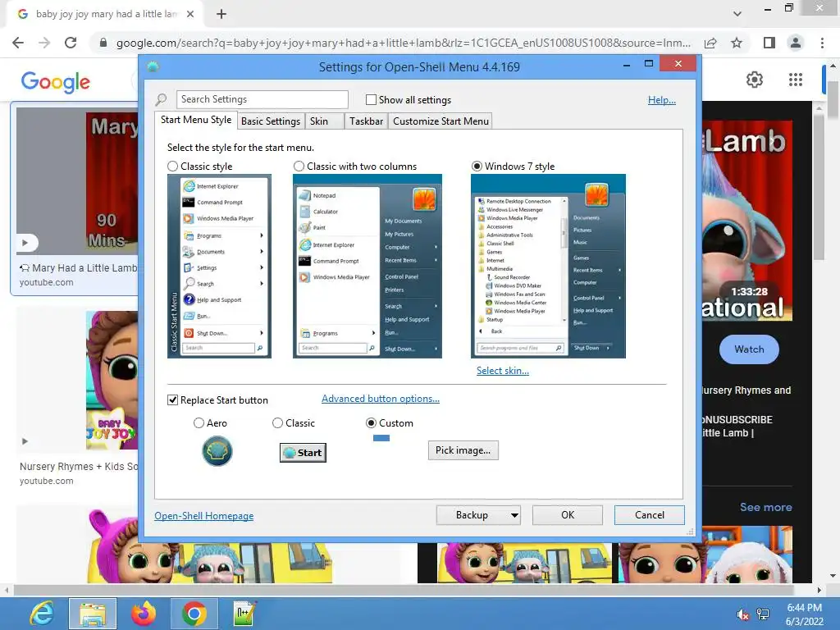840x630 pixels.
Task: Select Classic style radio button
Action: (172, 166)
